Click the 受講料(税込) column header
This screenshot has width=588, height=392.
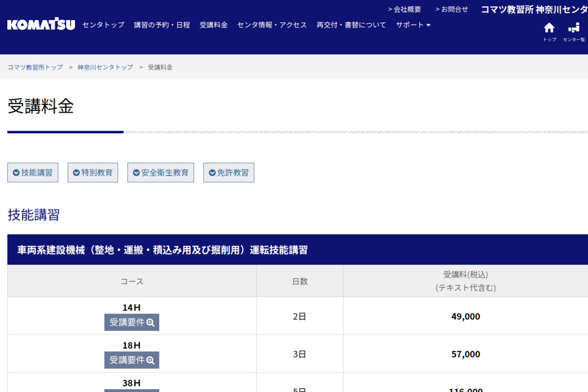click(466, 281)
